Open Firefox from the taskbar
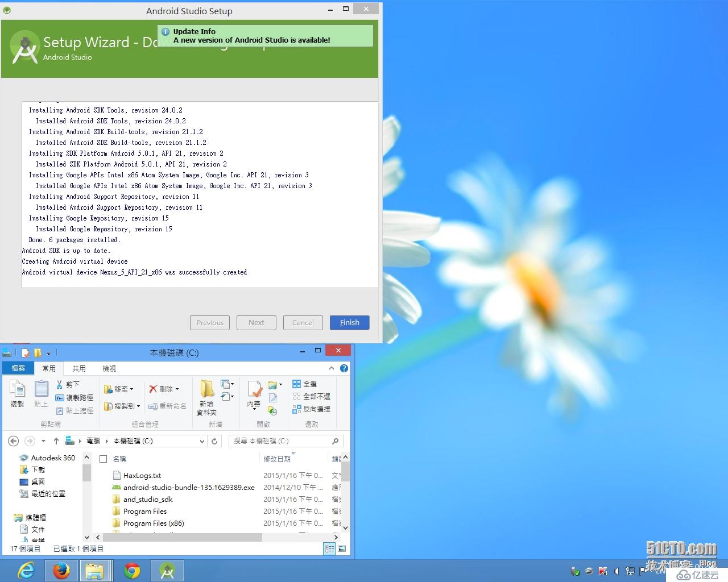Screen dimensions: 728x582 61,571
